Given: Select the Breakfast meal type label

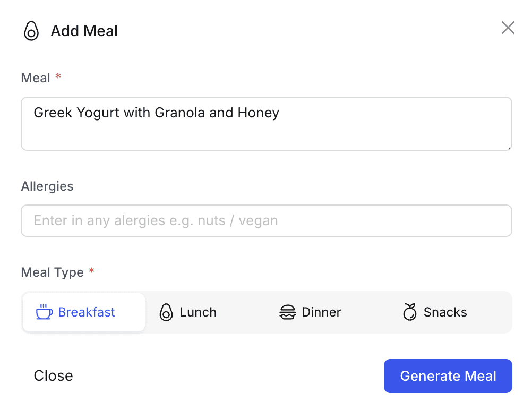Looking at the screenshot, I should pyautogui.click(x=87, y=312).
